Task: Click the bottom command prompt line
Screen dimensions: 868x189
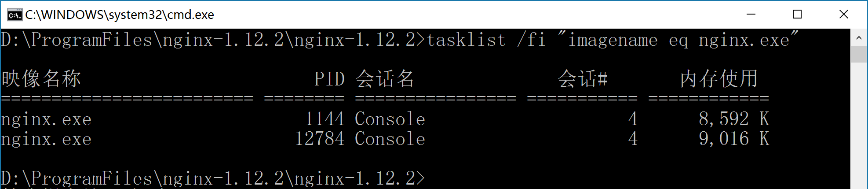Action: (213, 178)
